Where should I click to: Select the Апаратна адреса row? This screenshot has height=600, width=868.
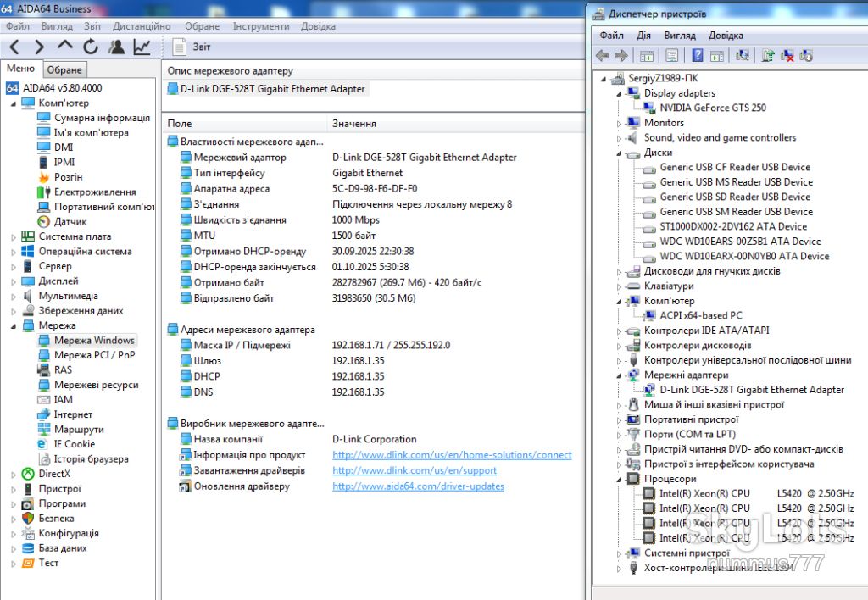click(x=374, y=189)
